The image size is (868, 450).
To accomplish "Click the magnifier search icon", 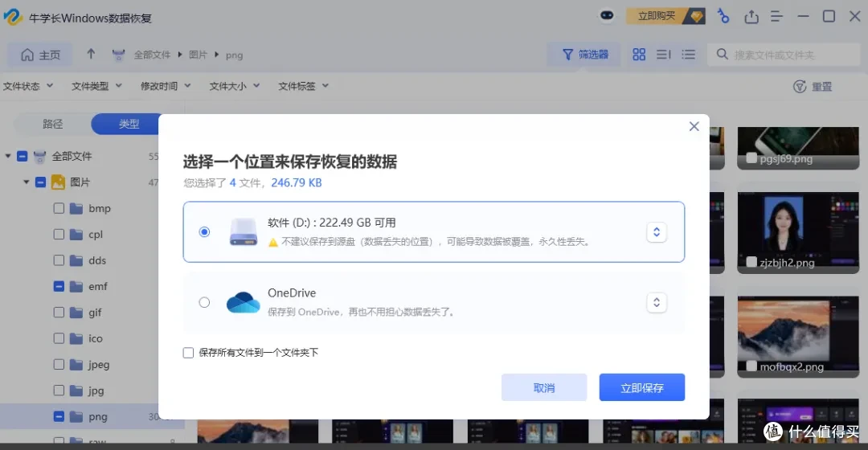I will (722, 55).
